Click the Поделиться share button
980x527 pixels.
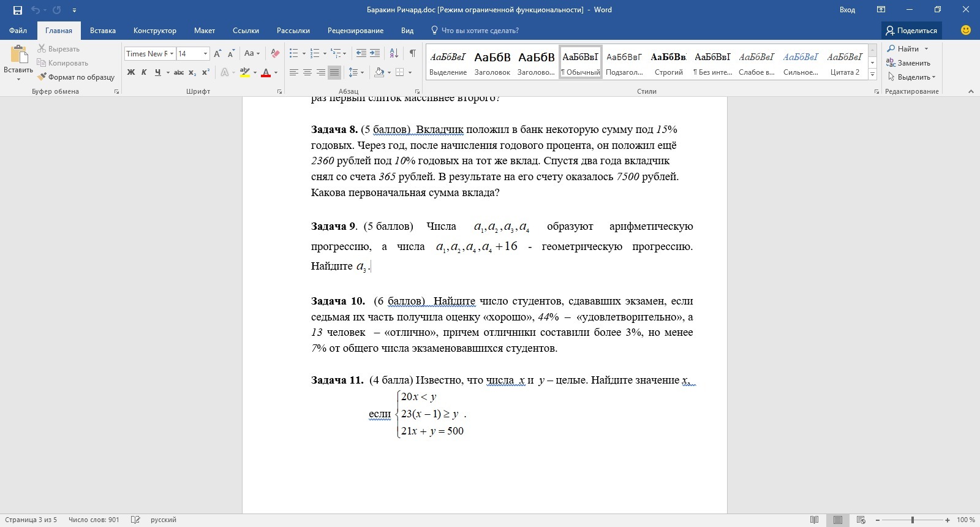[911, 31]
